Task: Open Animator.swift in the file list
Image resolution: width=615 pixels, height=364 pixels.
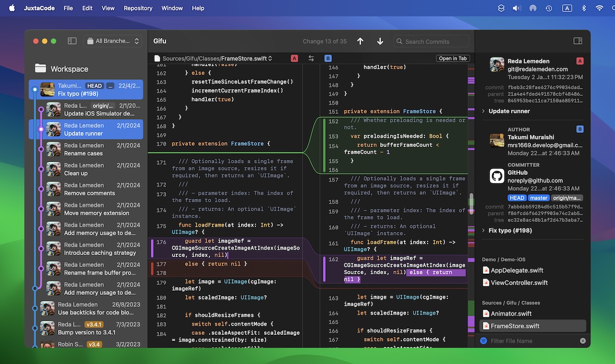Action: pos(507,314)
